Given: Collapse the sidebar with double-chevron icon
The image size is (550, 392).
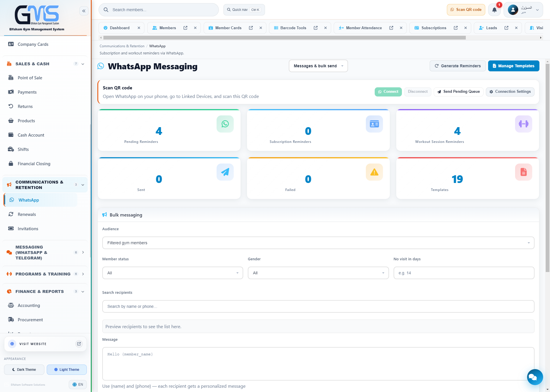Looking at the screenshot, I should 84,11.
